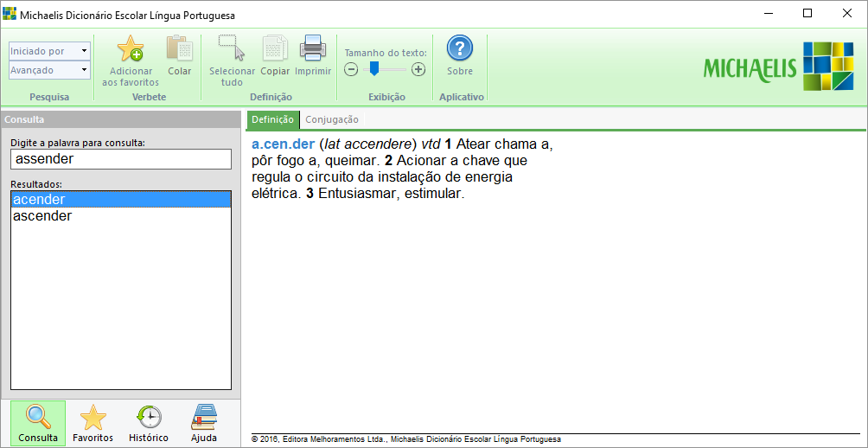Open the Sobre help icon
This screenshot has width=868, height=448.
click(x=459, y=48)
